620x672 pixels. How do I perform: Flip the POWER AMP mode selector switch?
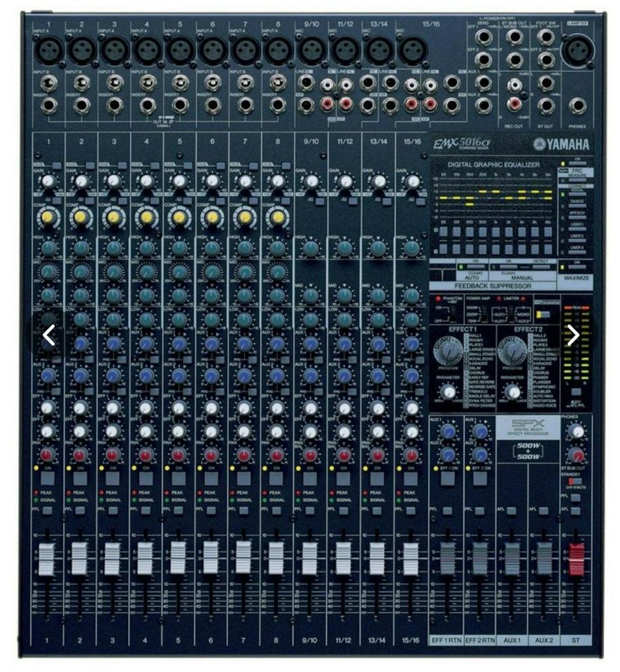coord(485,313)
